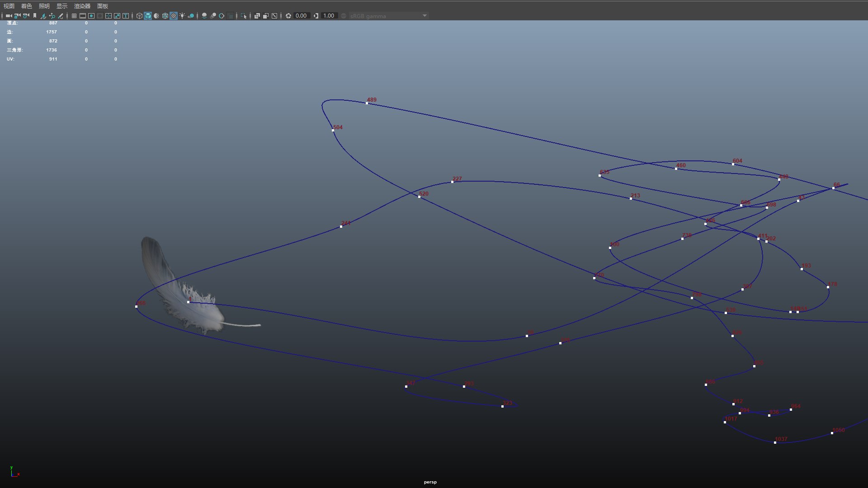Screen dimensions: 868x488
Task: Open the 面板 menu
Action: [x=103, y=6]
